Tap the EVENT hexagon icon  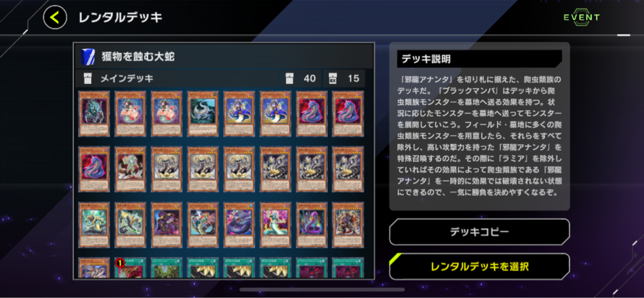click(x=582, y=17)
